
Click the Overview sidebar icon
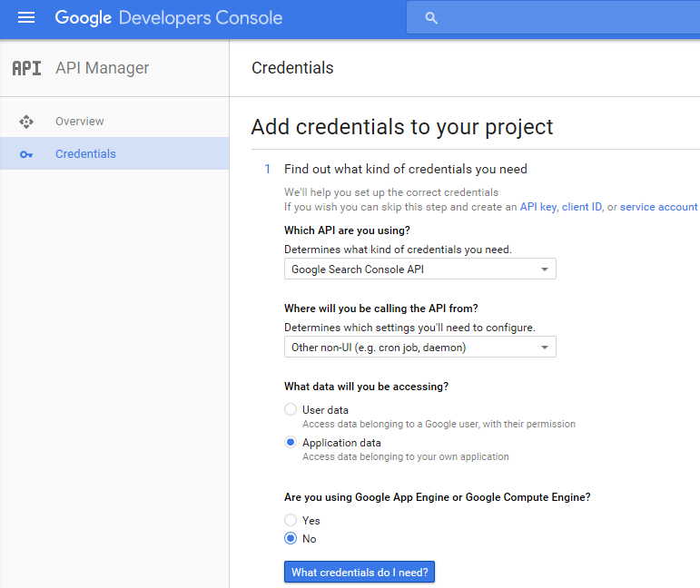(26, 122)
